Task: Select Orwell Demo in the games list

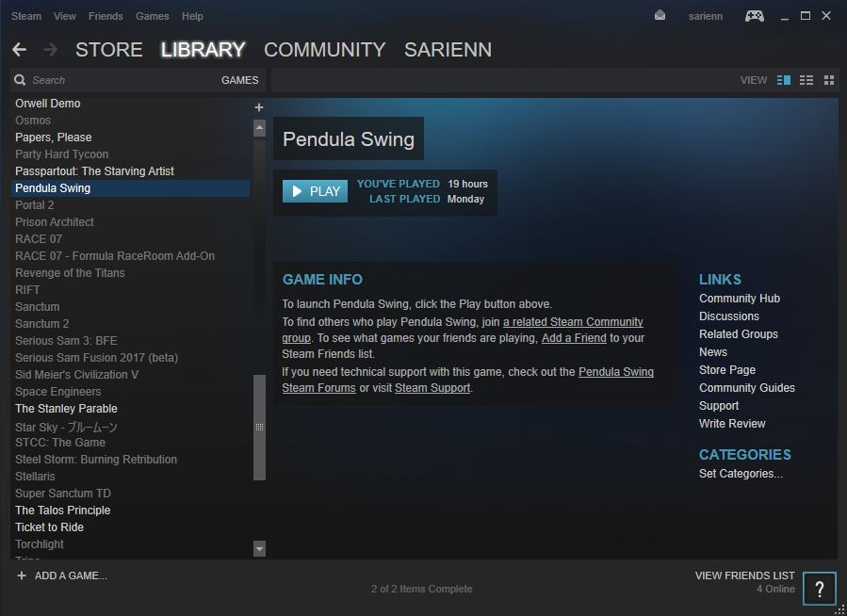Action: click(x=130, y=103)
